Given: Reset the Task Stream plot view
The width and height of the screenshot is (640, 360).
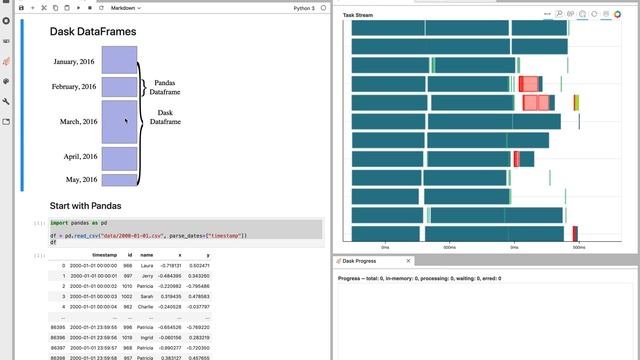Looking at the screenshot, I should (594, 14).
